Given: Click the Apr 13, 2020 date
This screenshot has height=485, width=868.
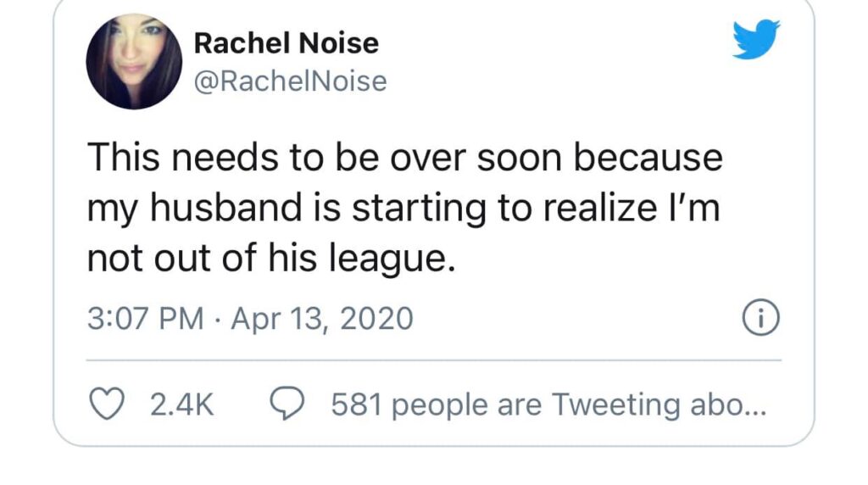Looking at the screenshot, I should click(x=322, y=319).
